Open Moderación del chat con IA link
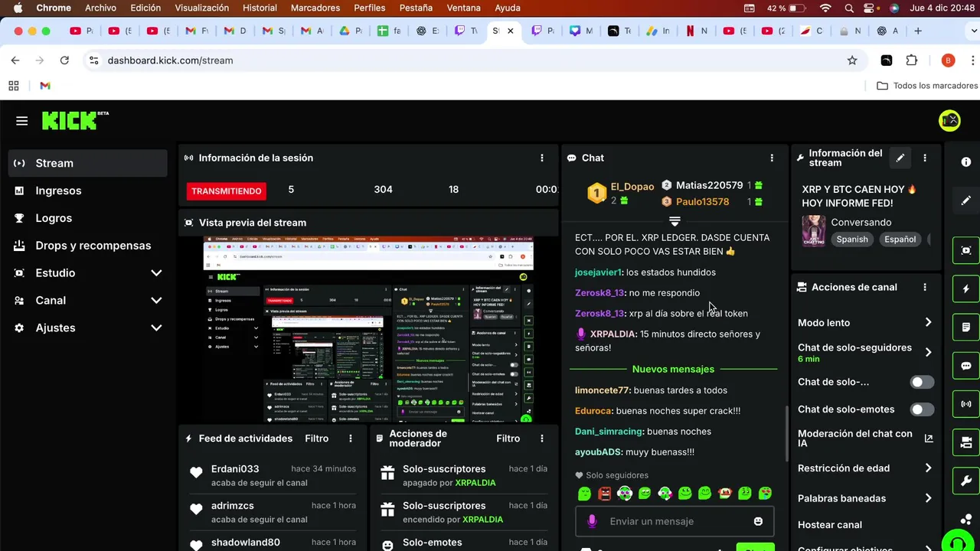 [x=864, y=439]
